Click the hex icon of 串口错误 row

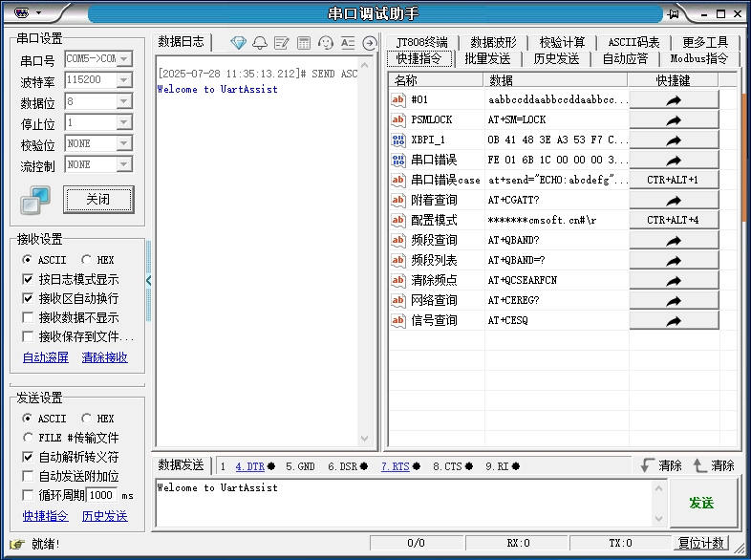pos(398,160)
